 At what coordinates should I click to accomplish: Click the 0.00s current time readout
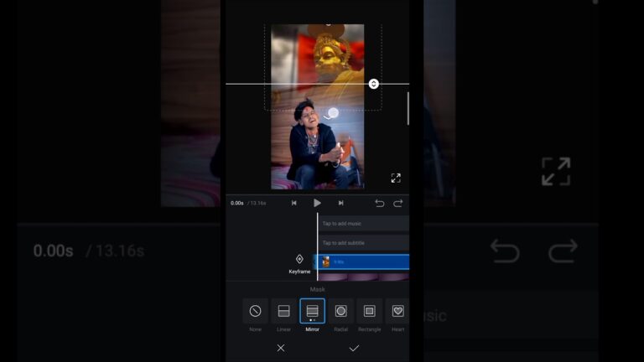pyautogui.click(x=237, y=203)
